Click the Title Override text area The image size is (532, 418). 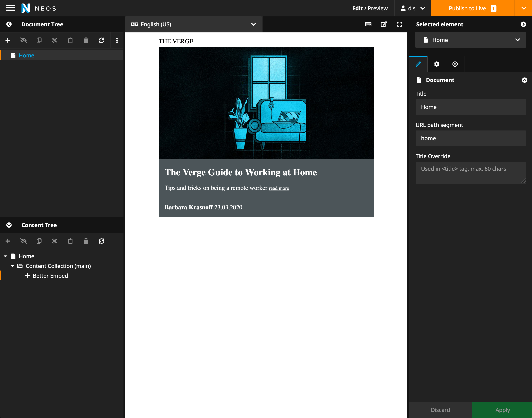[470, 172]
